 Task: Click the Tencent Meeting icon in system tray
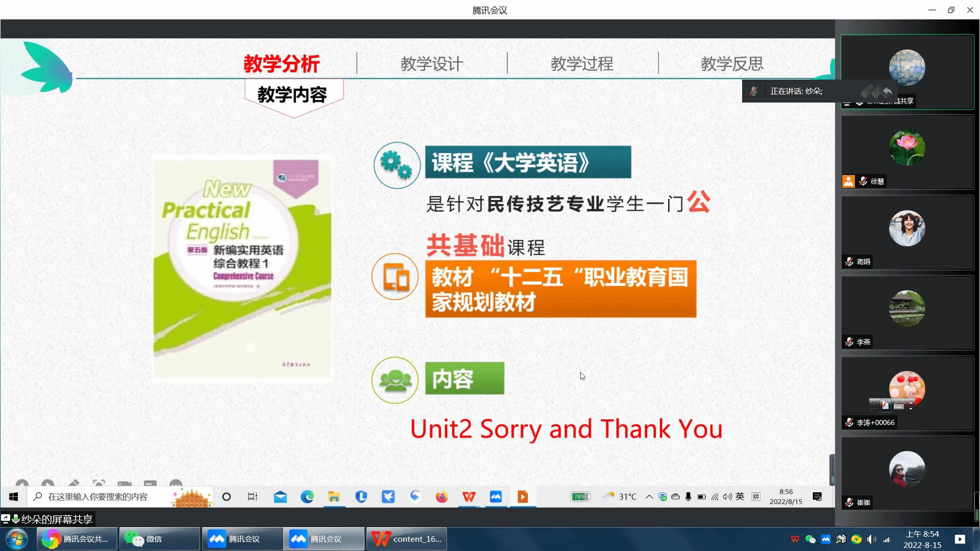pyautogui.click(x=826, y=539)
